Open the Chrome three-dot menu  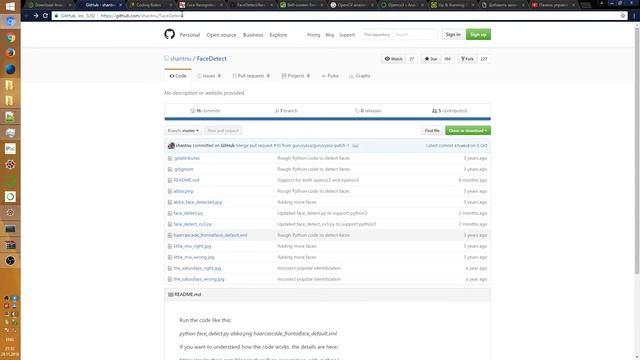(634, 16)
